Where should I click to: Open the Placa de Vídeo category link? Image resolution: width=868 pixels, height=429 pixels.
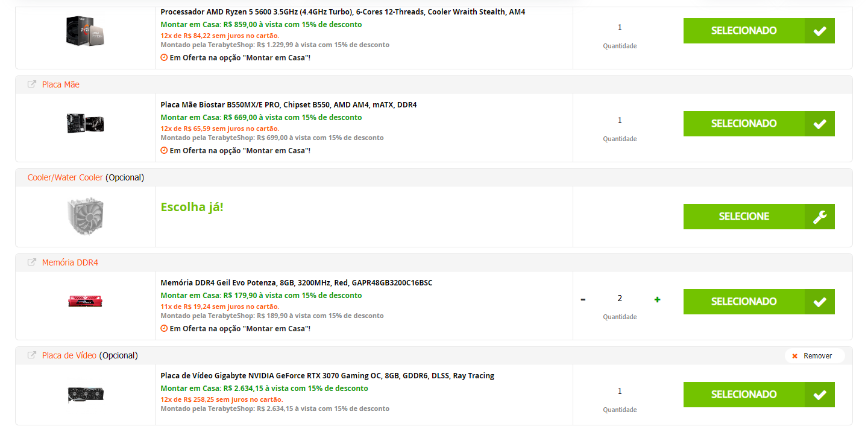click(69, 355)
